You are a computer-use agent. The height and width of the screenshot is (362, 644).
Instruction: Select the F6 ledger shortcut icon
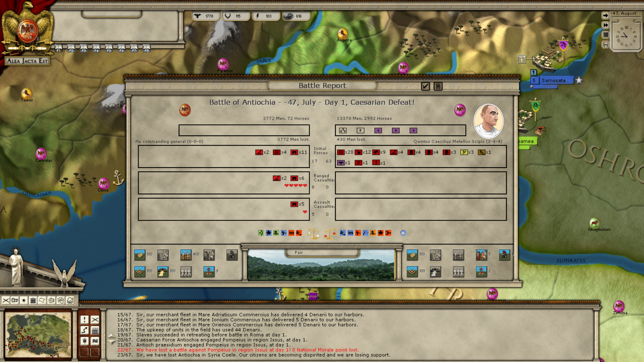pyautogui.click(x=121, y=48)
